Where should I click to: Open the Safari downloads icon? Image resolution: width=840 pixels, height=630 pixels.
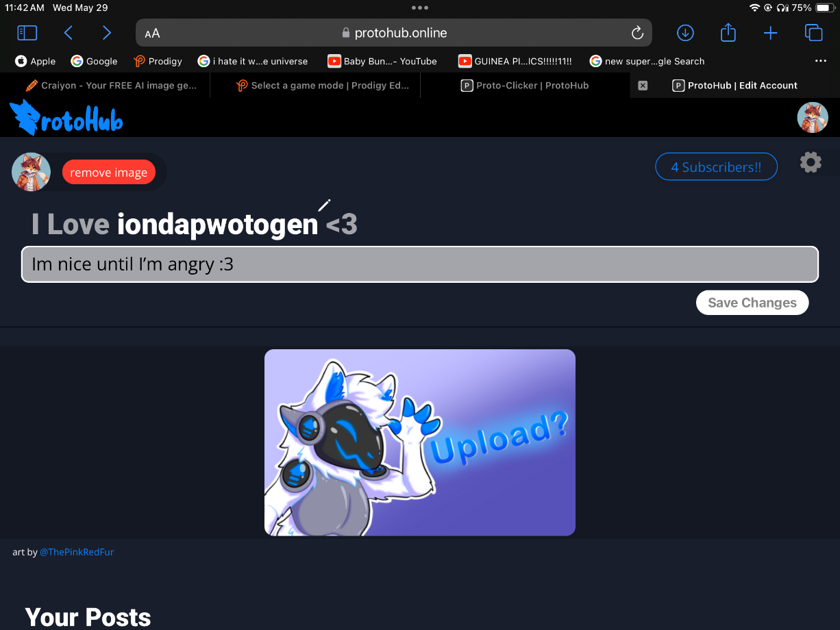(685, 33)
